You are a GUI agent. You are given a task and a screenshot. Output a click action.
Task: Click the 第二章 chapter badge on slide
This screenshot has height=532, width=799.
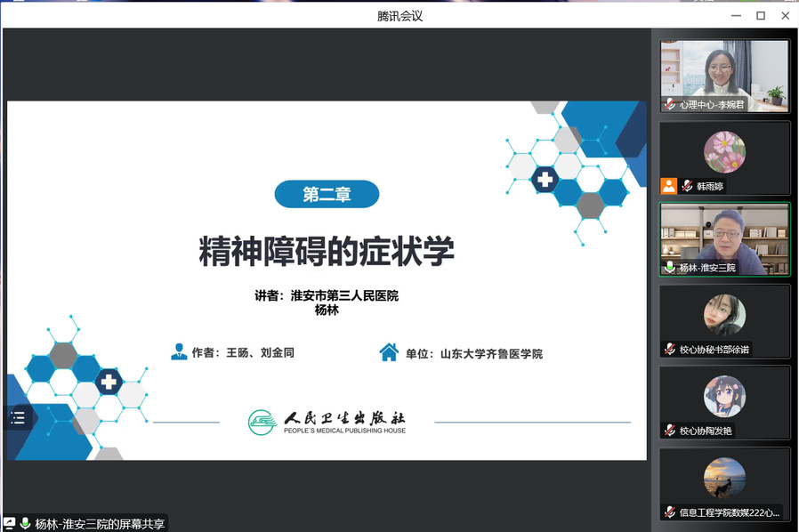327,194
